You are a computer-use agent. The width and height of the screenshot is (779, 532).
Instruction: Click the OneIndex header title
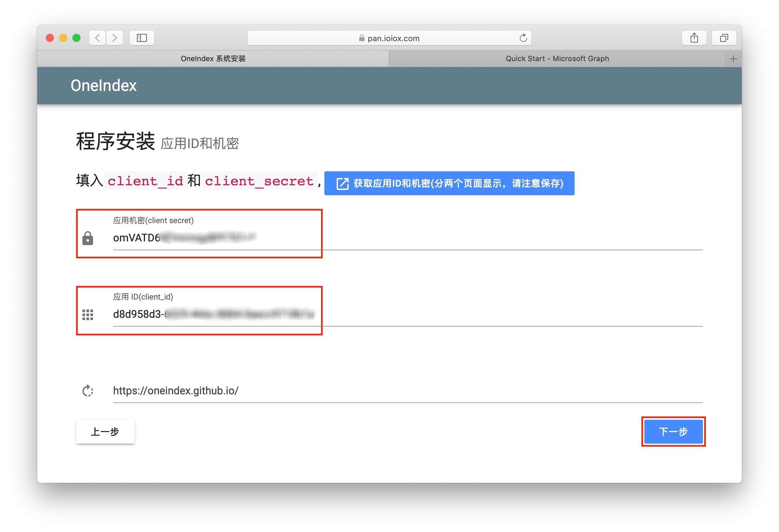(x=104, y=86)
